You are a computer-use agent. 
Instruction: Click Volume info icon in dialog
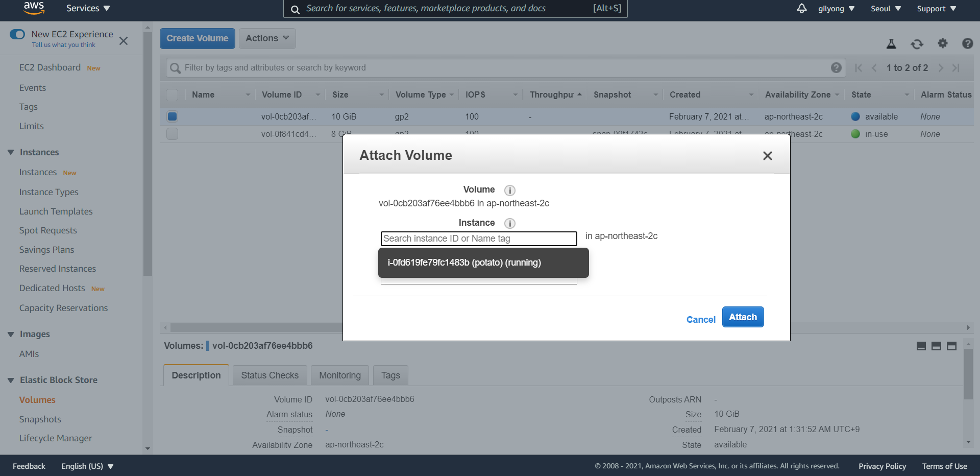pyautogui.click(x=509, y=190)
